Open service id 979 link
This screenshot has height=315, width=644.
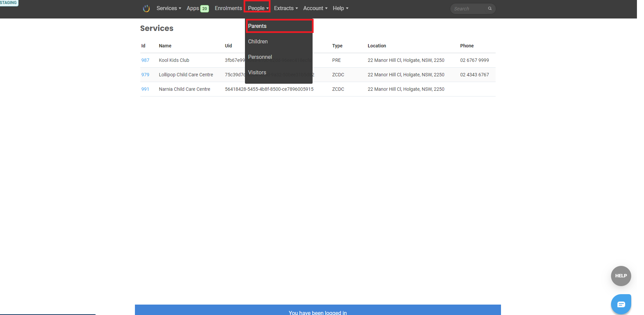pos(145,75)
